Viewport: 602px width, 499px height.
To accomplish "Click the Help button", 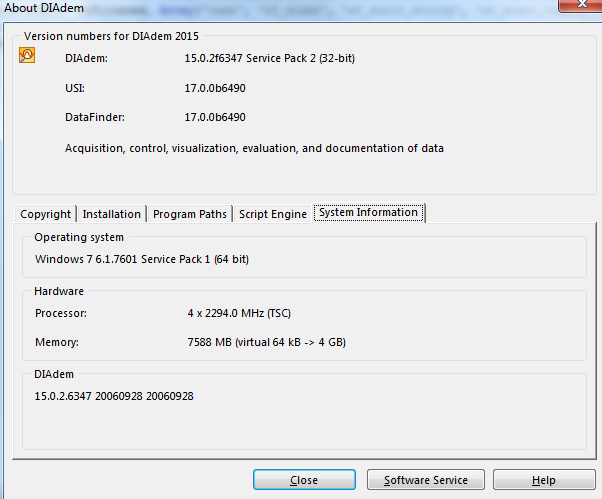I will click(544, 480).
